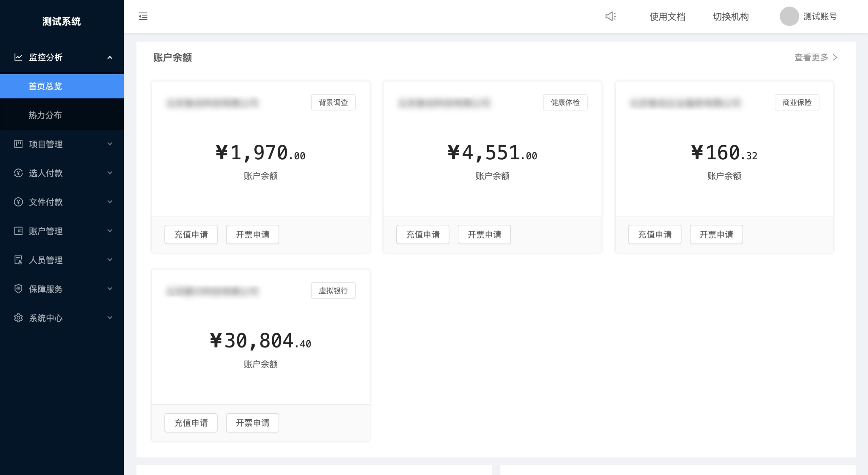Click the 项目管理 board icon
Viewport: 868px width, 475px height.
[x=18, y=144]
